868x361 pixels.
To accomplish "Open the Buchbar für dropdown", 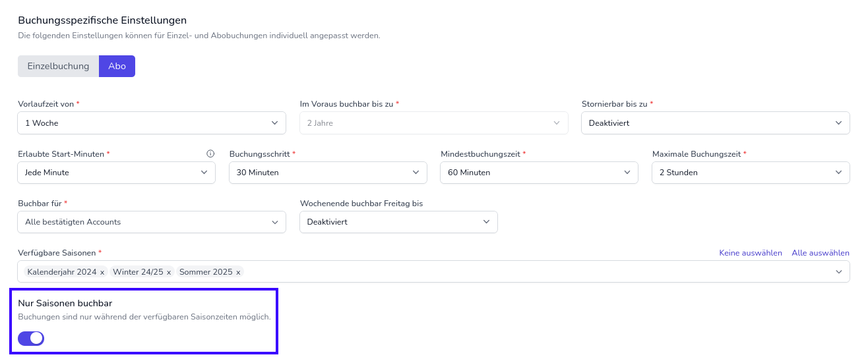I will 152,222.
